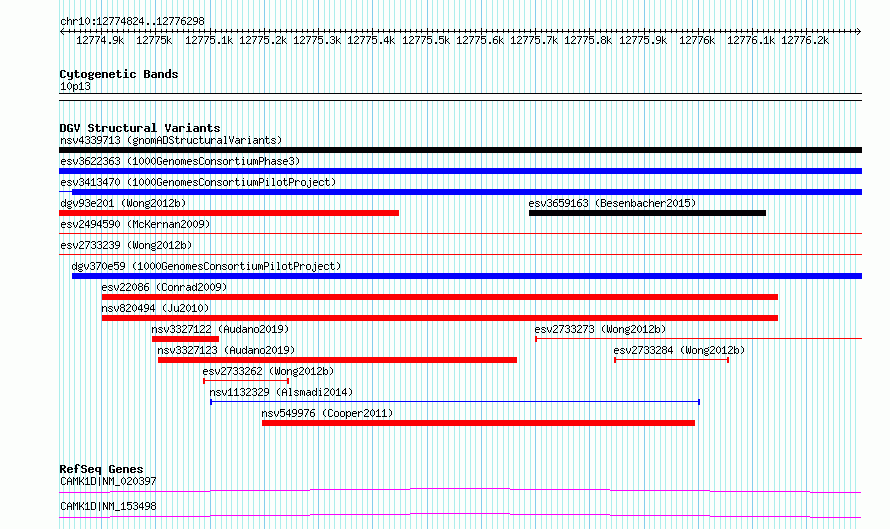The width and height of the screenshot is (890, 529).
Task: Click the nsv549976 Cooper2011 red bar
Action: point(478,423)
